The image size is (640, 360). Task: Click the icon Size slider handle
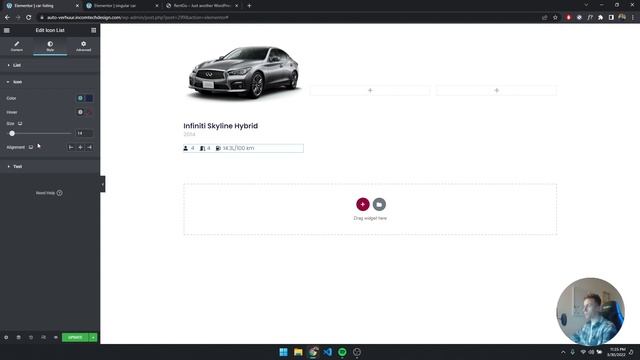point(12,133)
